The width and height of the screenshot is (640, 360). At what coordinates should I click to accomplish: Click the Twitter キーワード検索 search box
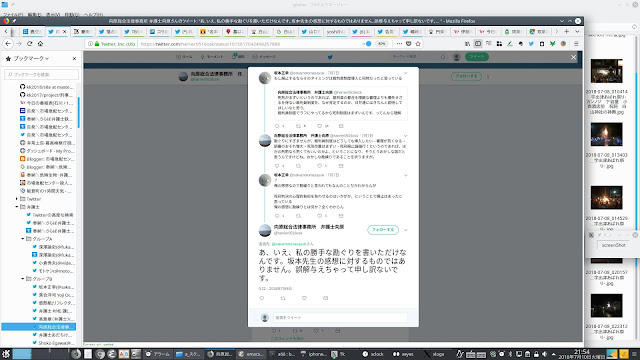(418, 57)
